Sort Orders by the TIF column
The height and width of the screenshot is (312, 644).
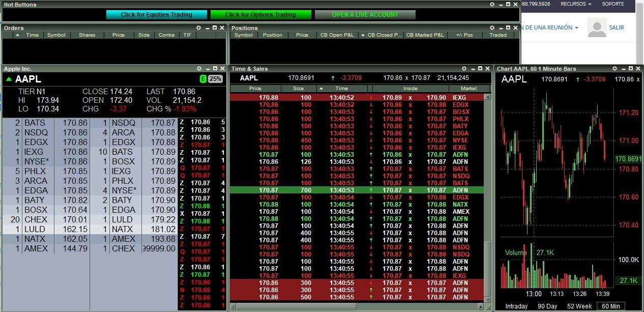pos(188,35)
